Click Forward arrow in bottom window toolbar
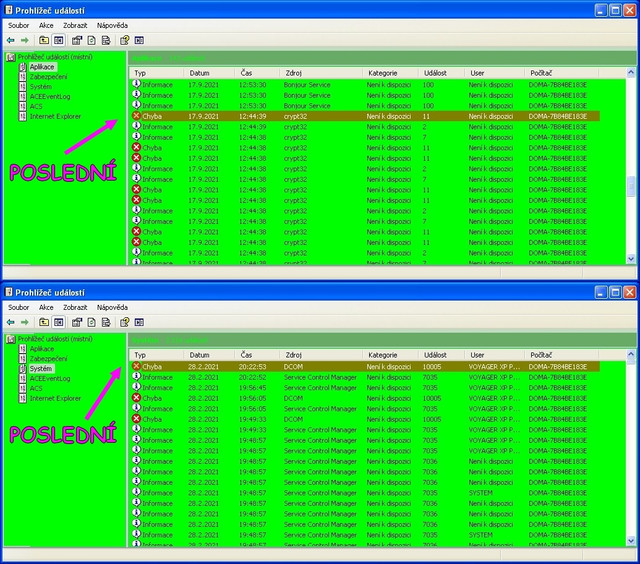This screenshot has width=640, height=564. pos(25,322)
